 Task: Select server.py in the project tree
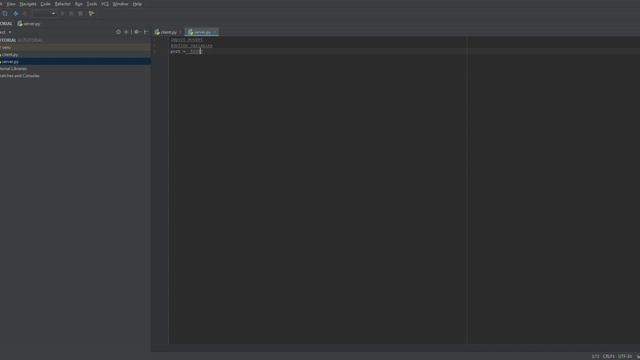pyautogui.click(x=76, y=61)
